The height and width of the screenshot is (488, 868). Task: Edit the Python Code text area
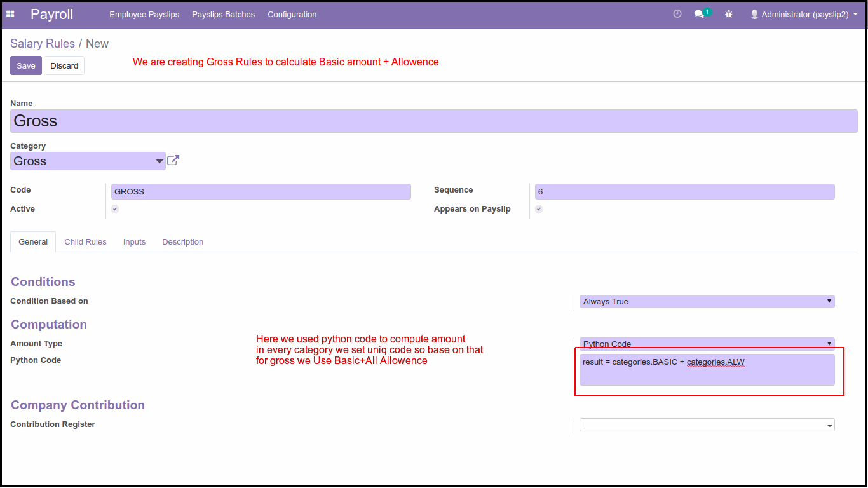coord(707,370)
